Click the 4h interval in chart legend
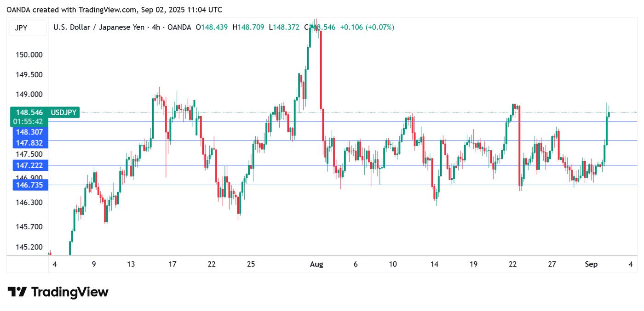The width and height of the screenshot is (644, 311). [x=156, y=28]
